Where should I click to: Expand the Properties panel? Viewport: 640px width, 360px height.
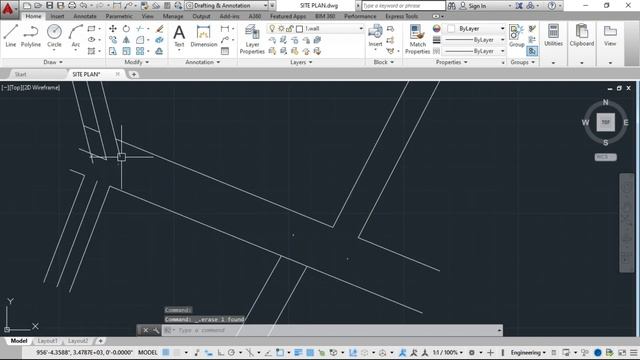click(451, 62)
